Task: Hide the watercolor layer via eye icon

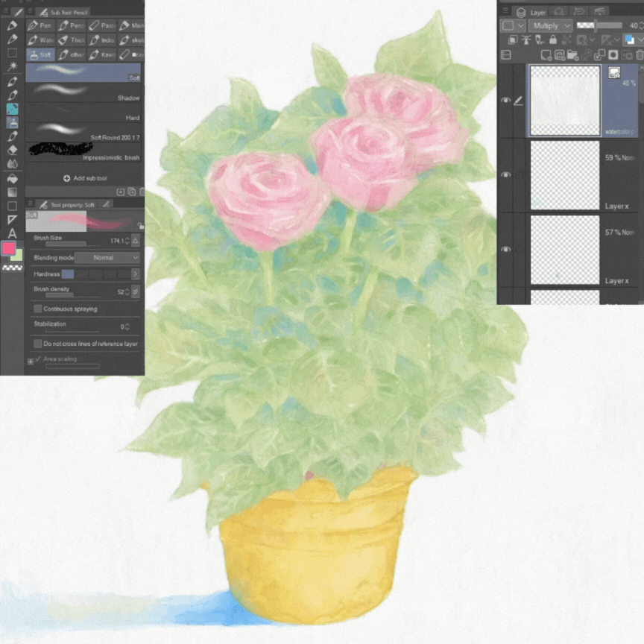Action: click(x=505, y=100)
